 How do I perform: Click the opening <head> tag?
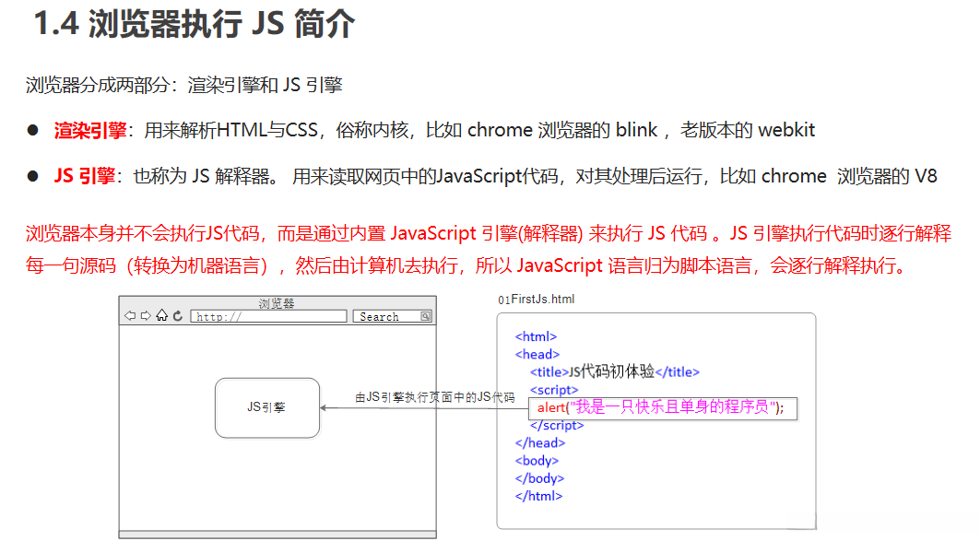coord(537,354)
